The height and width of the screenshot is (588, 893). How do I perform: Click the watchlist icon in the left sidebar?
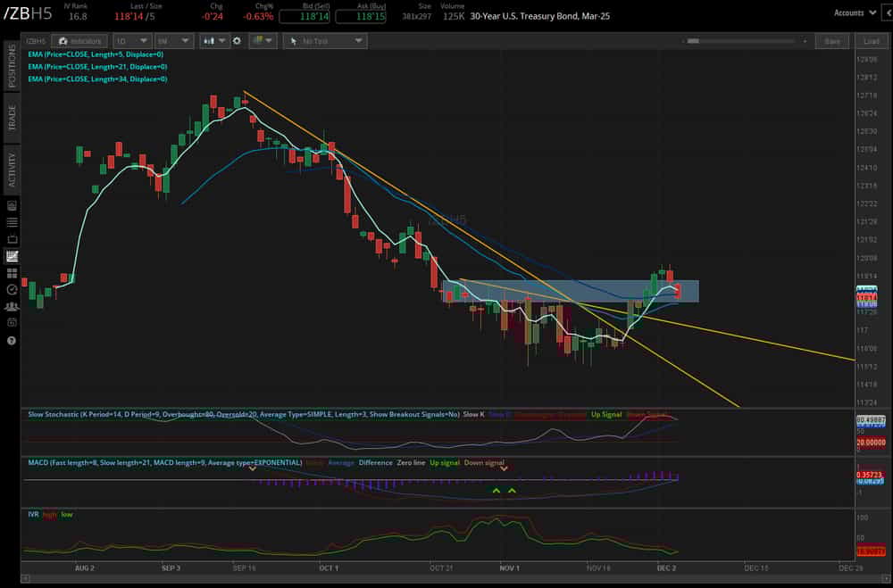(12, 222)
